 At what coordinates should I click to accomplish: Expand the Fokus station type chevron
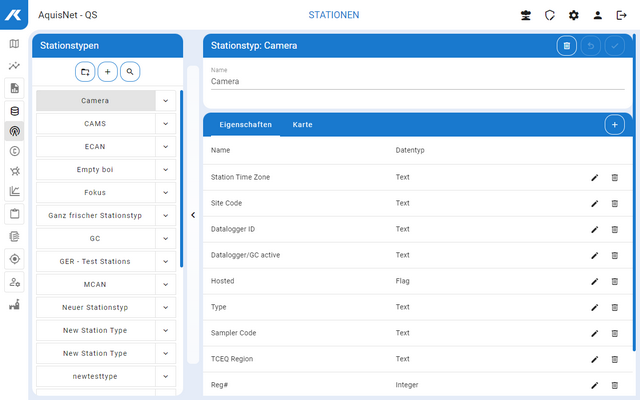tap(165, 192)
